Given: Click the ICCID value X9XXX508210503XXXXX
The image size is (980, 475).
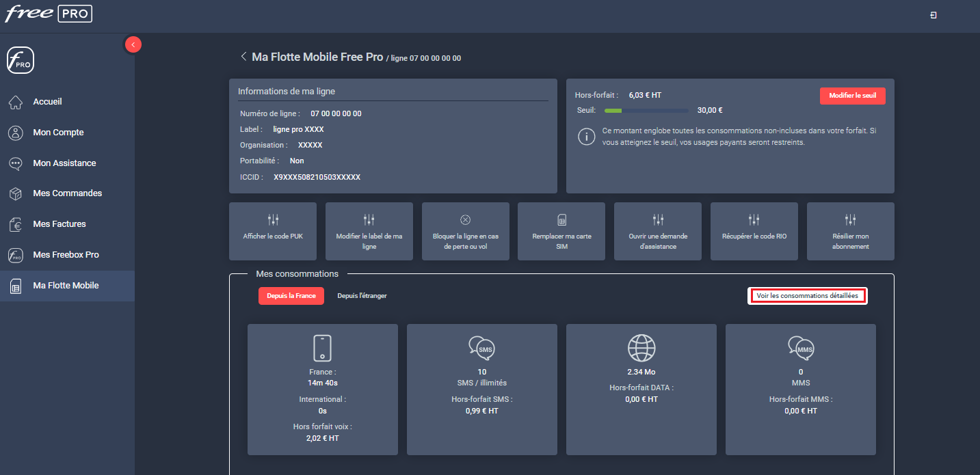Looking at the screenshot, I should coord(317,177).
